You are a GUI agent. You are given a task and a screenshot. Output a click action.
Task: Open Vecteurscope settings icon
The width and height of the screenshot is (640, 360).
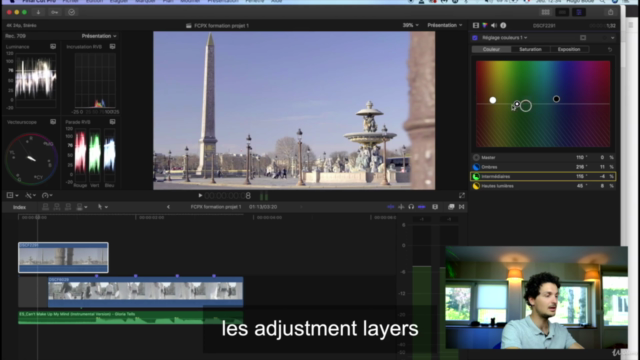53,122
